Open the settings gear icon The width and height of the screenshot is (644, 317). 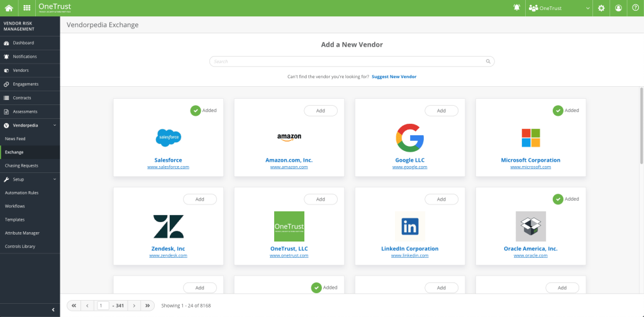click(x=601, y=8)
